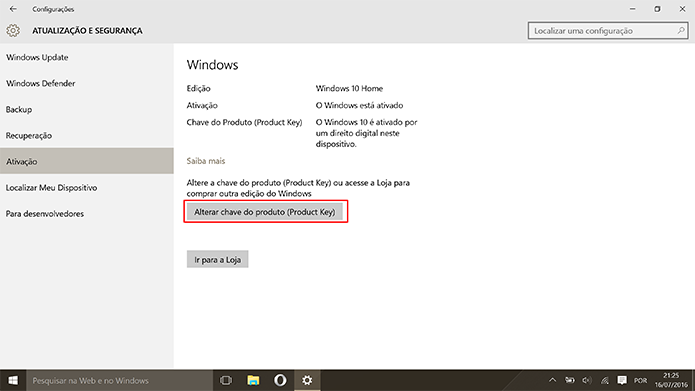
Task: Launch File Explorer from taskbar
Action: pos(253,380)
